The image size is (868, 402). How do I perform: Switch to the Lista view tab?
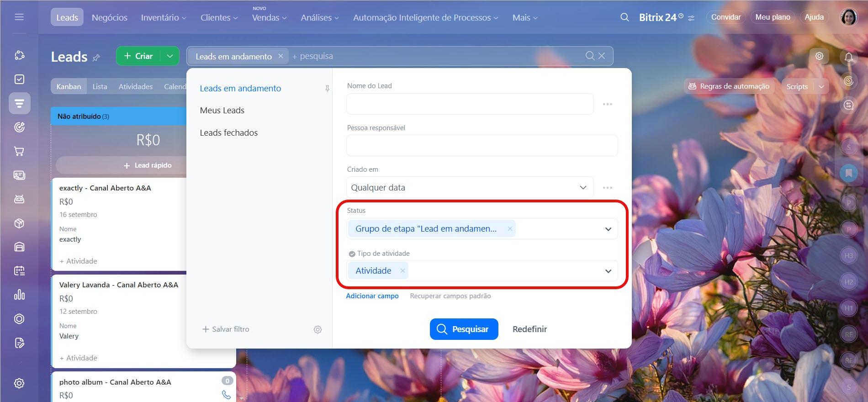100,86
